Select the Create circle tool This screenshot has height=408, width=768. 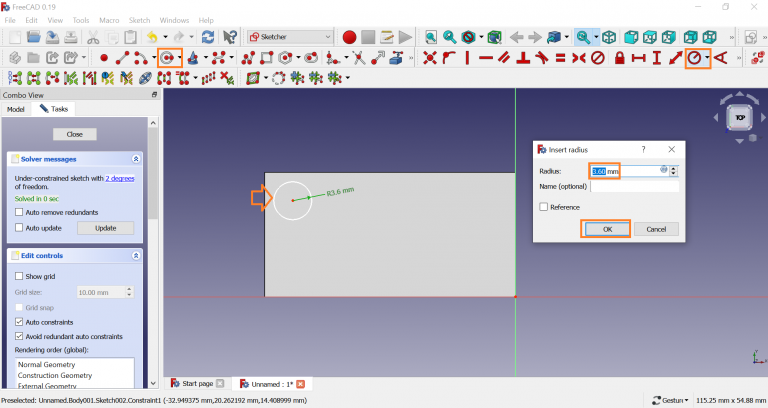click(166, 58)
